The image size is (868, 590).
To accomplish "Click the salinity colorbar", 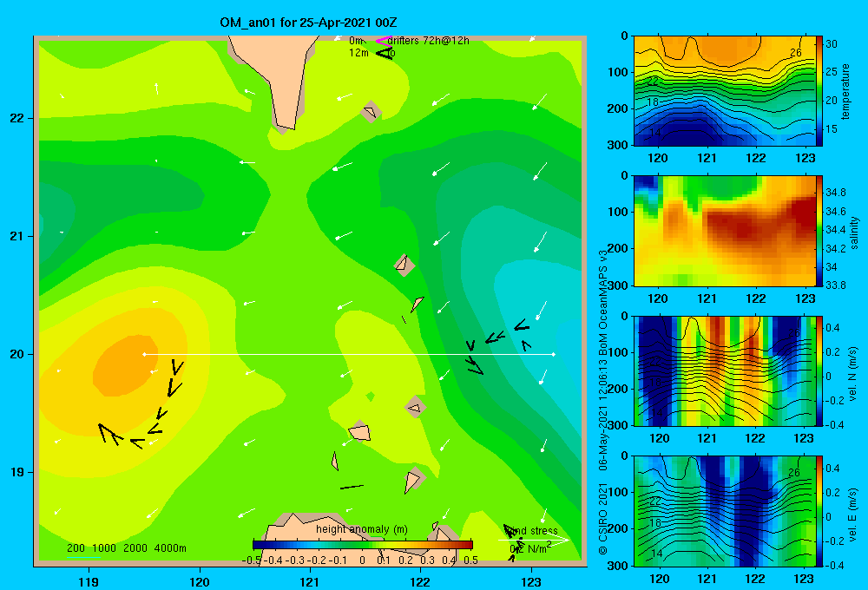I will point(819,231).
